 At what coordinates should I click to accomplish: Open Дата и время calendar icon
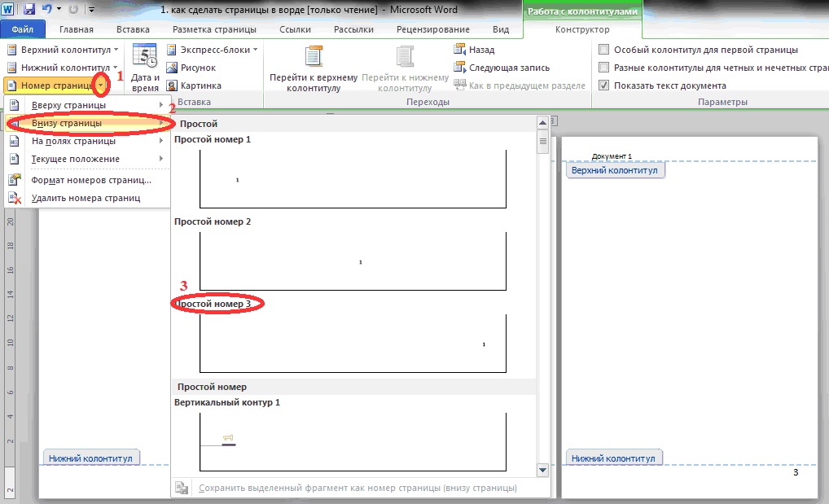[x=145, y=56]
